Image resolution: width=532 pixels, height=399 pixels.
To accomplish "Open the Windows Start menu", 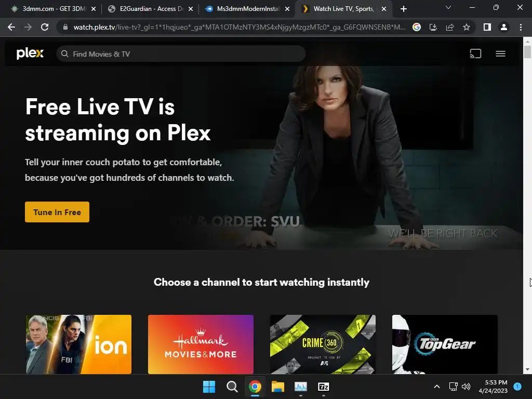I will [x=209, y=387].
